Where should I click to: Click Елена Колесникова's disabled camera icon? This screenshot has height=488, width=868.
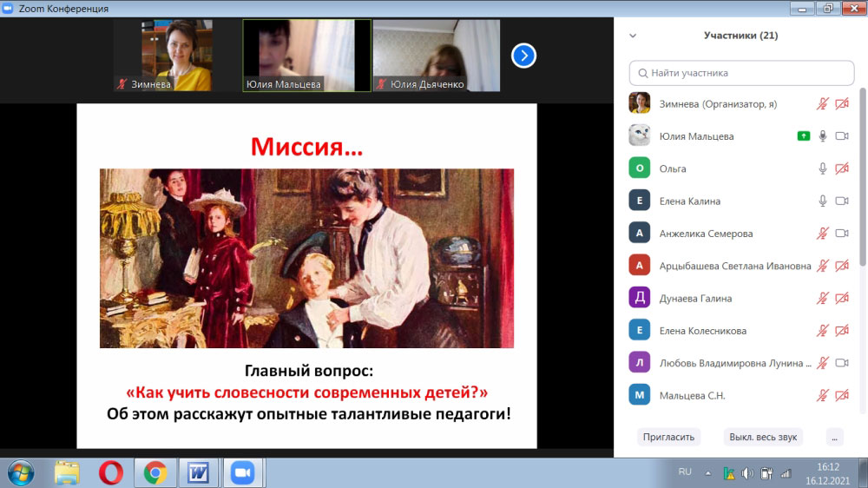[x=842, y=330]
